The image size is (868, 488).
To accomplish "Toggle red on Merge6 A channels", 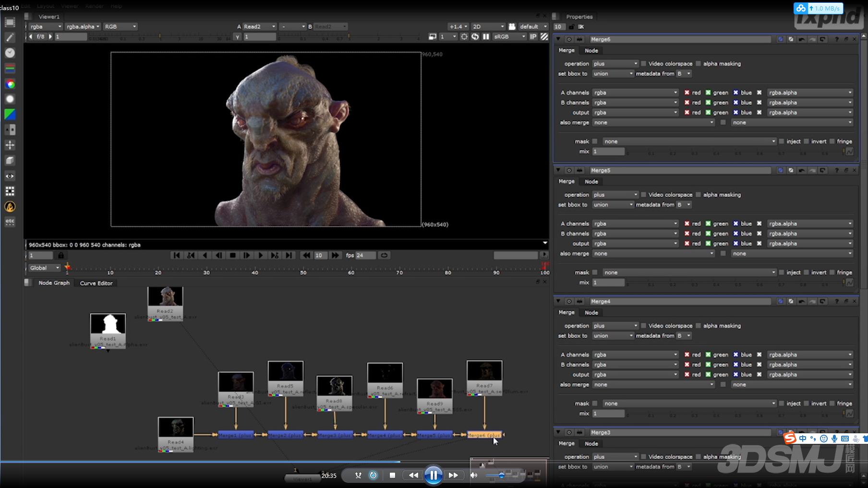I will point(687,93).
